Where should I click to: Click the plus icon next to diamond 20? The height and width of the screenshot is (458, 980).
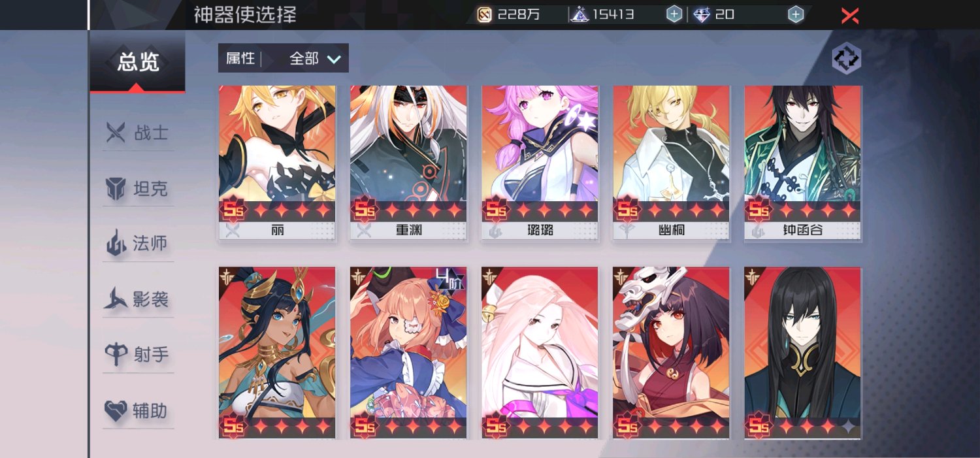coord(795,14)
